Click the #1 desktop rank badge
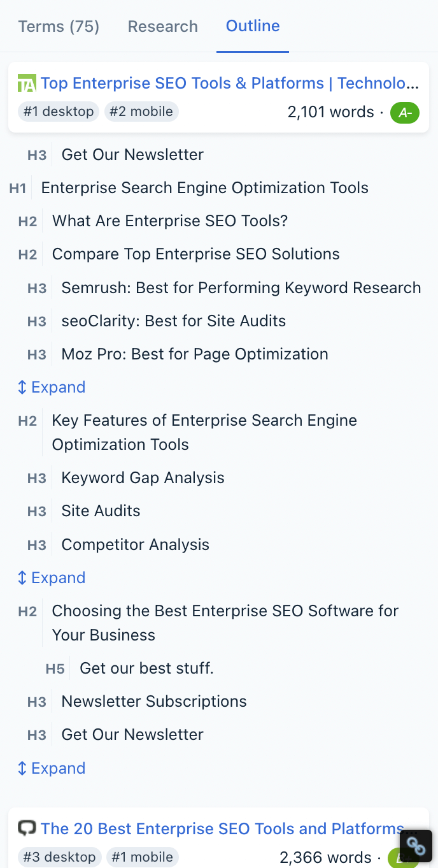 (x=59, y=112)
